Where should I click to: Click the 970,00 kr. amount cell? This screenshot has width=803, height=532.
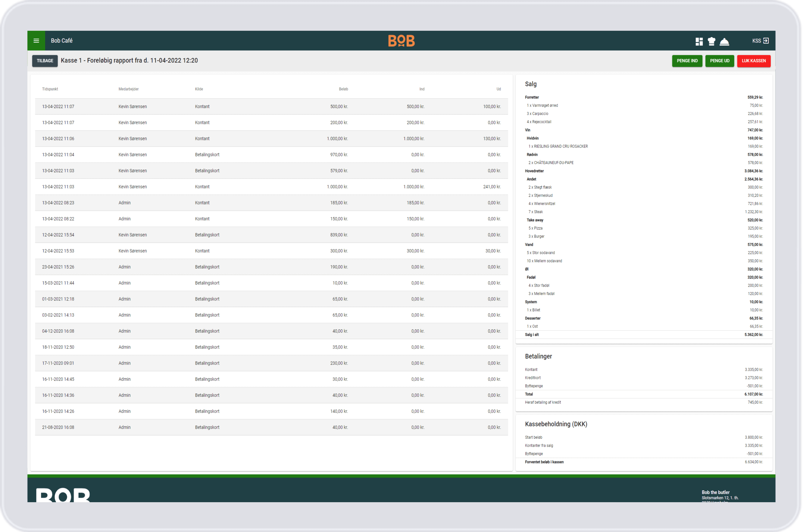[x=339, y=155]
